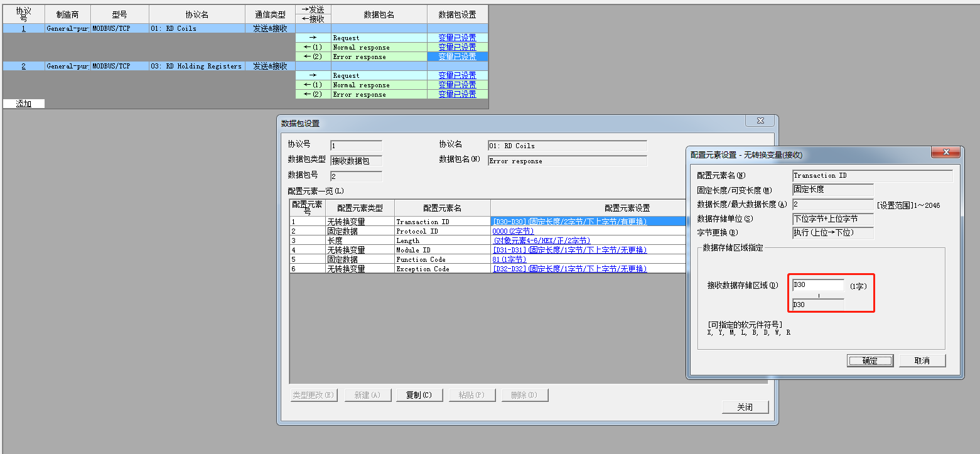
Task: Open the 81(1字节) Function Code link
Action: click(x=509, y=259)
